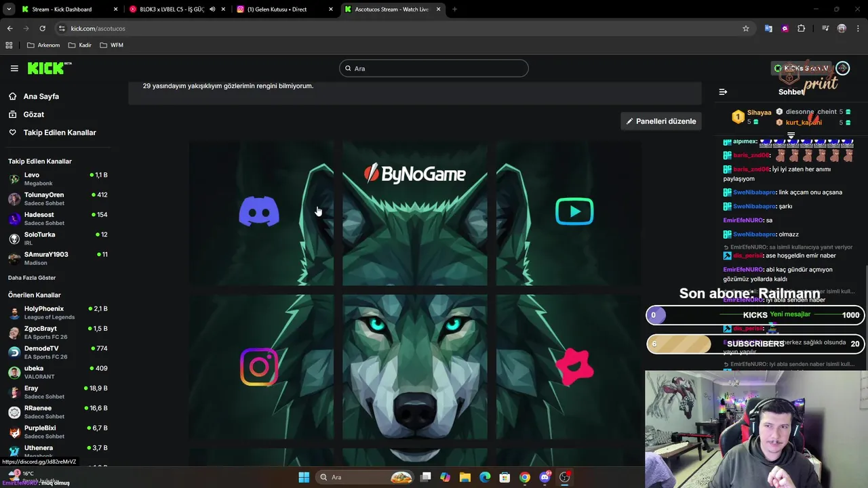Open OBS Studio from taskbar
Screen dimensions: 868x488
pyautogui.click(x=564, y=477)
